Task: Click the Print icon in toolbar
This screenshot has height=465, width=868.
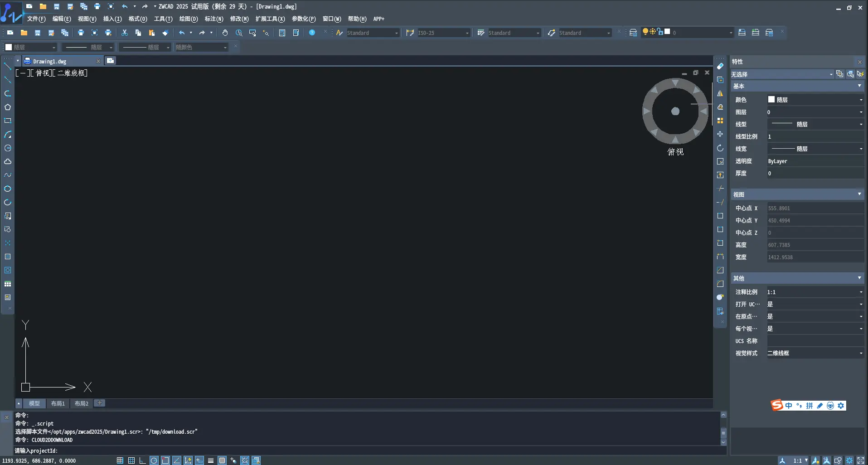Action: pos(81,33)
